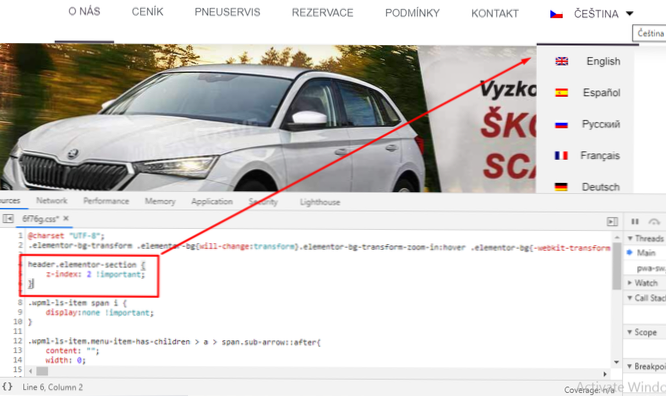Choose English language option
Viewport: 666px width, 396px height.
pos(603,61)
